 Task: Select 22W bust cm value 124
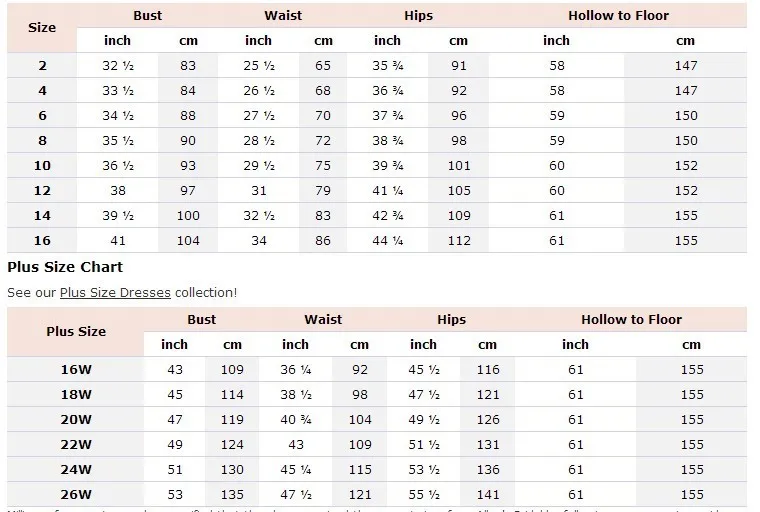(232, 445)
